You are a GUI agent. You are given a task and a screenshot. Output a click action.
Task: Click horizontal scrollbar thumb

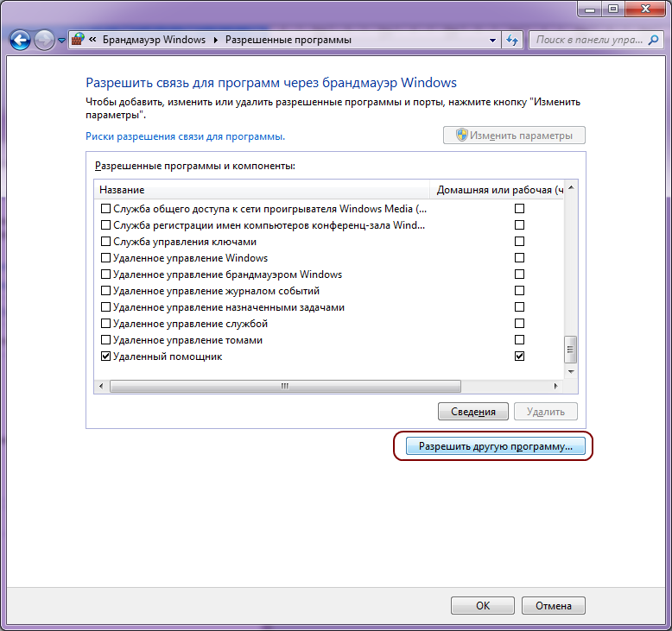click(285, 386)
